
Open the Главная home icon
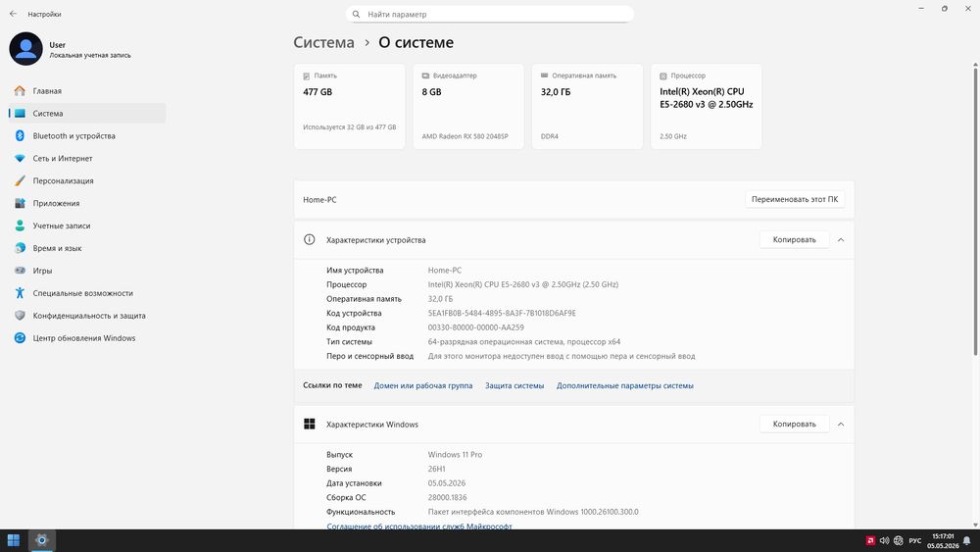(x=20, y=90)
